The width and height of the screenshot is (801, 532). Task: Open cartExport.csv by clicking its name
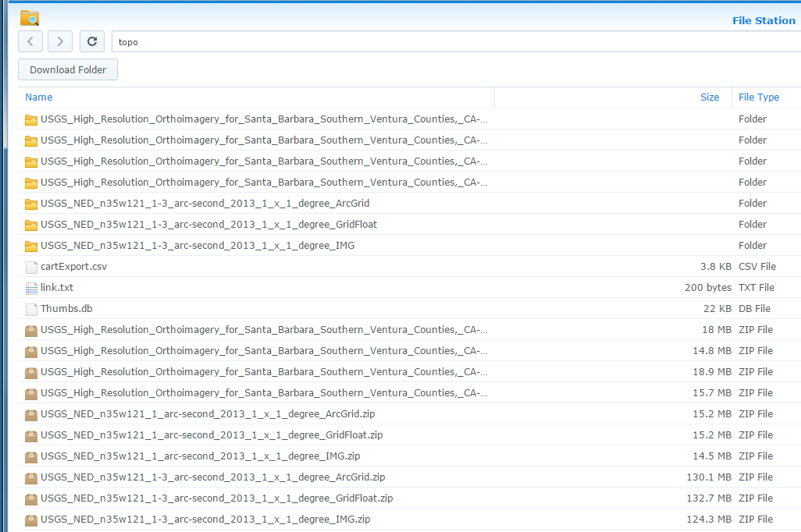(74, 266)
